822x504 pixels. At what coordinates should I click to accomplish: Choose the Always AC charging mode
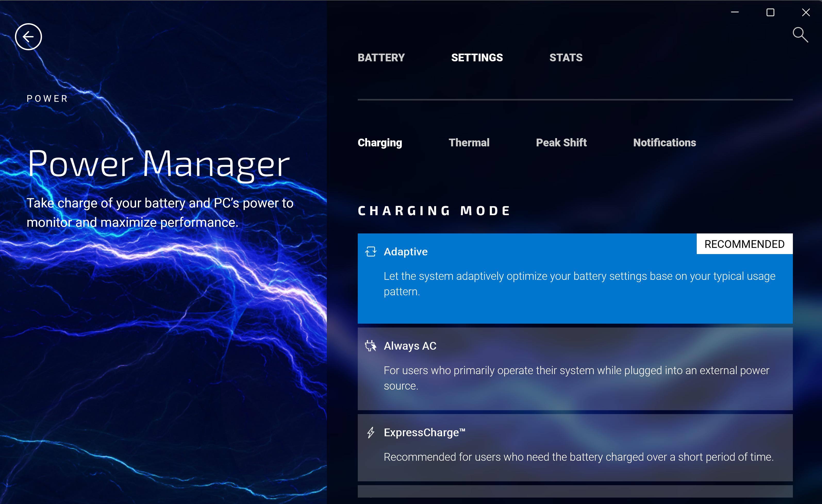[x=575, y=368]
